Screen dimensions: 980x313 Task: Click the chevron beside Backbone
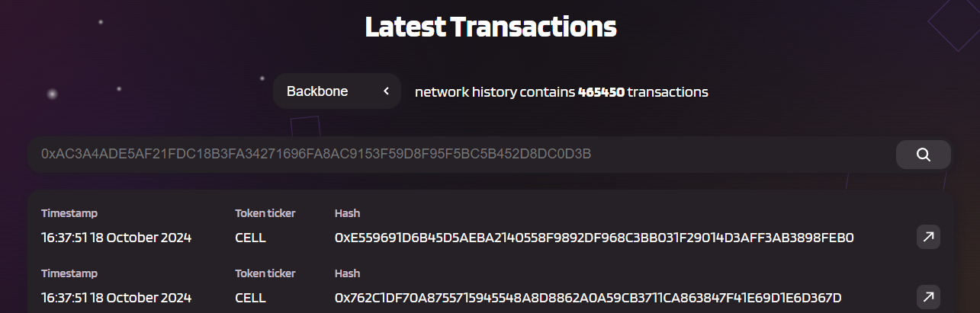pyautogui.click(x=386, y=91)
